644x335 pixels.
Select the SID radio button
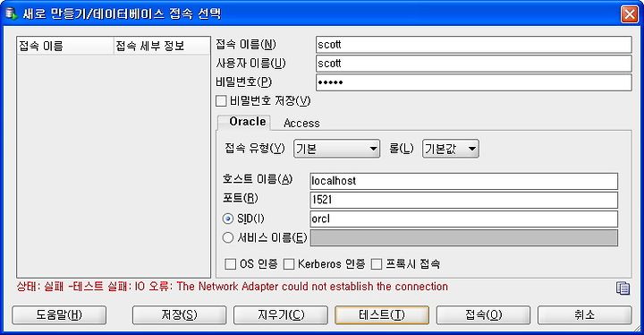tap(228, 219)
